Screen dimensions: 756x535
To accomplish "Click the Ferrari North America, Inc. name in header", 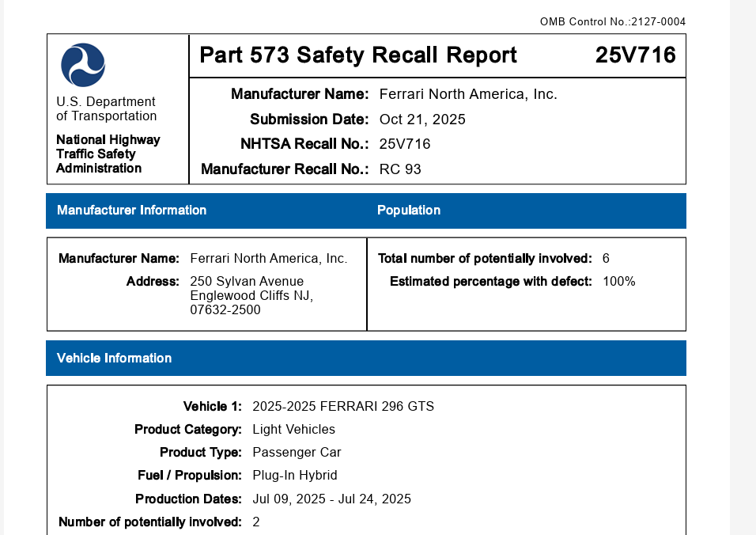I will pyautogui.click(x=468, y=94).
